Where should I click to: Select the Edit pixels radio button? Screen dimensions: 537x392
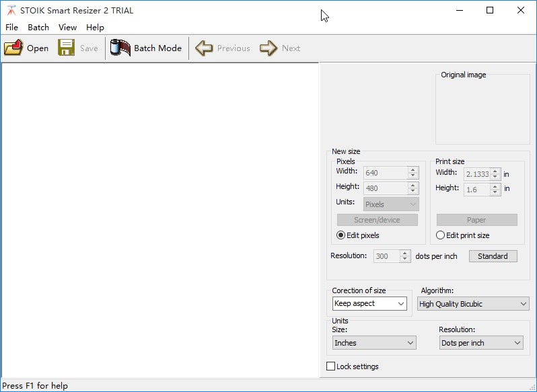pyautogui.click(x=341, y=235)
